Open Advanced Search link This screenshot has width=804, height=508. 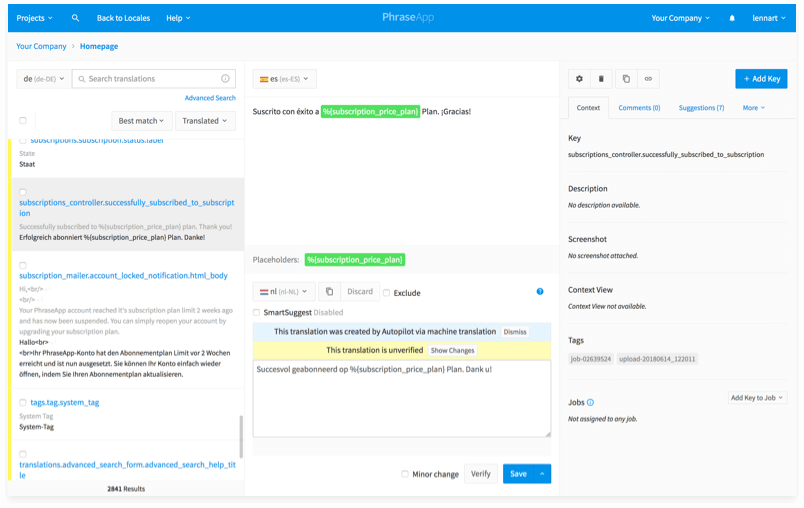point(210,98)
